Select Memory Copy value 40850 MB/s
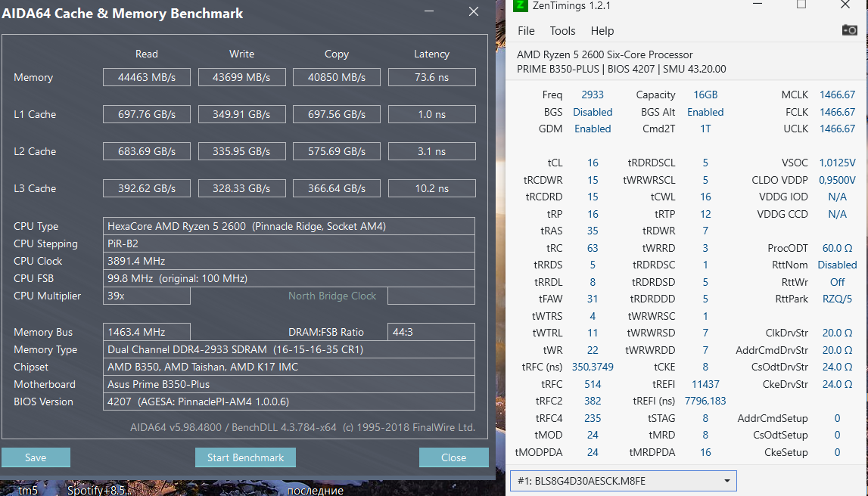Image resolution: width=868 pixels, height=496 pixels. (x=337, y=77)
